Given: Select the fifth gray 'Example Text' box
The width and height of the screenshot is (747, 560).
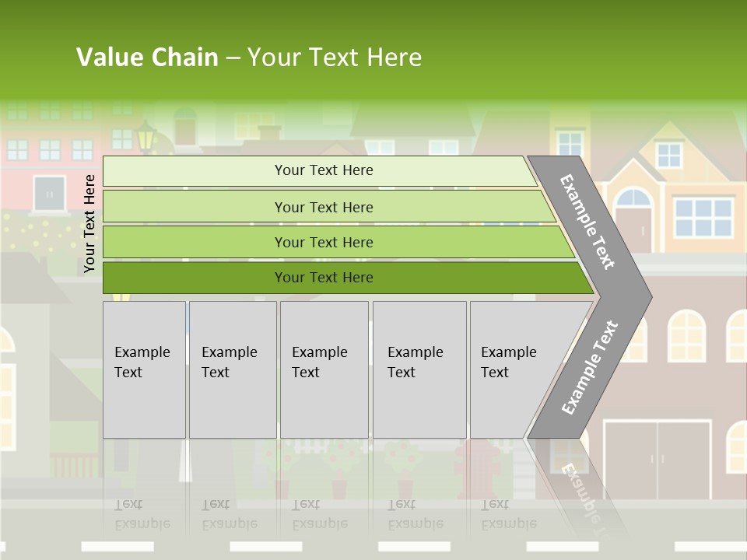Looking at the screenshot, I should [519, 369].
